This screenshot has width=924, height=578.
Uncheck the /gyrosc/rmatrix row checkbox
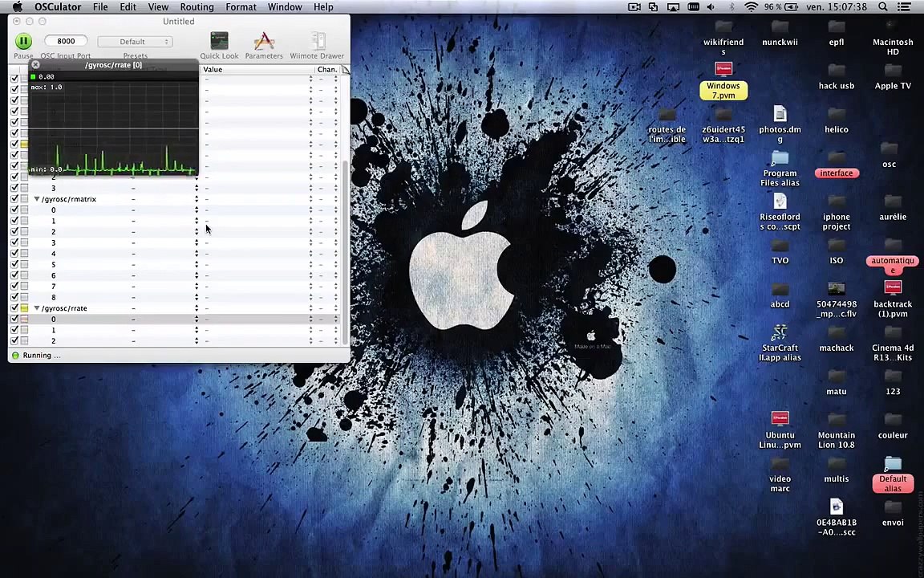[x=14, y=199]
